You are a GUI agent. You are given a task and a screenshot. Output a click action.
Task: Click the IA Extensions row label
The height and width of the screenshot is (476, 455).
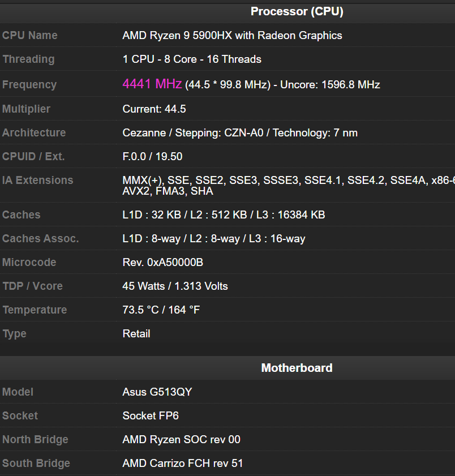37,180
